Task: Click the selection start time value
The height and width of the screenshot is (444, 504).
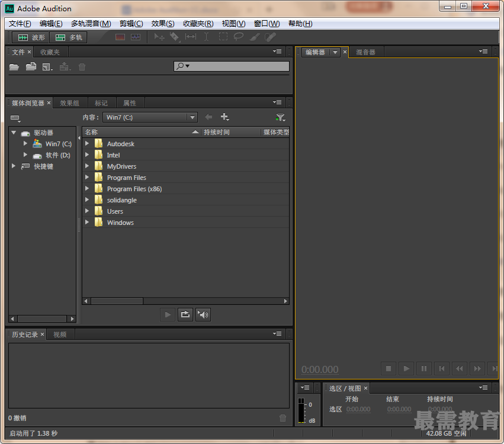Action: [358, 409]
